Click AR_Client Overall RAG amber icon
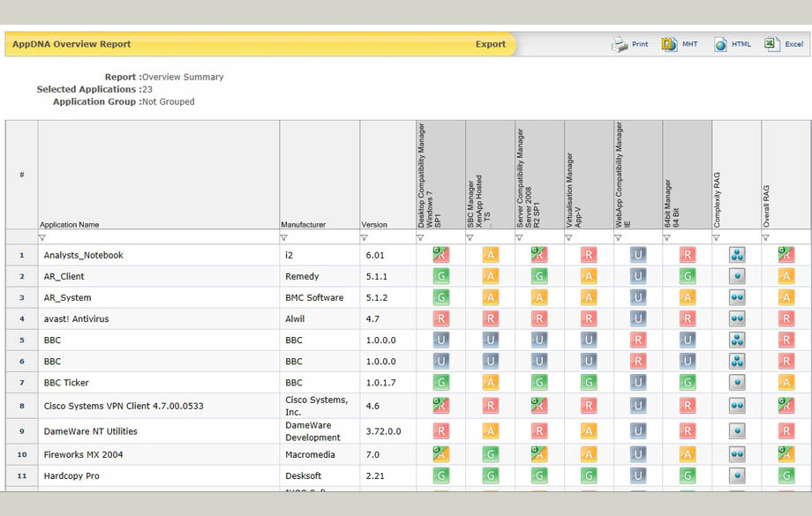This screenshot has height=516, width=812. pos(786,276)
